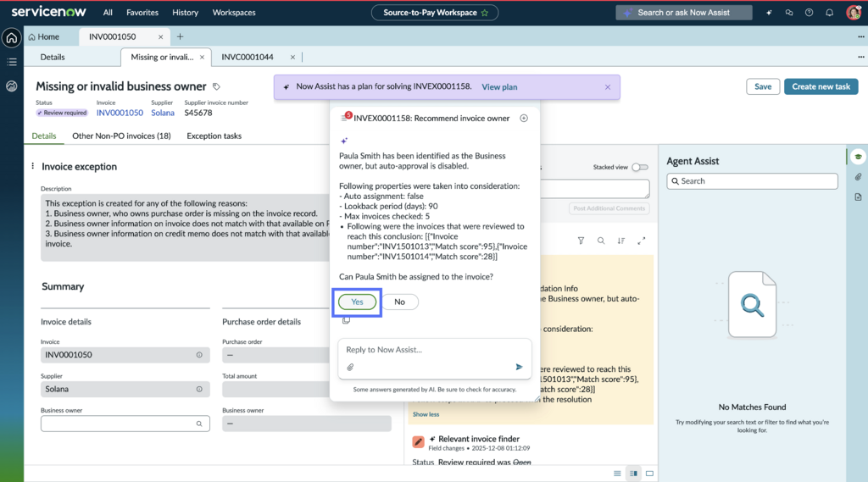Select the split layout icon at bottom
The image size is (868, 482).
[633, 474]
